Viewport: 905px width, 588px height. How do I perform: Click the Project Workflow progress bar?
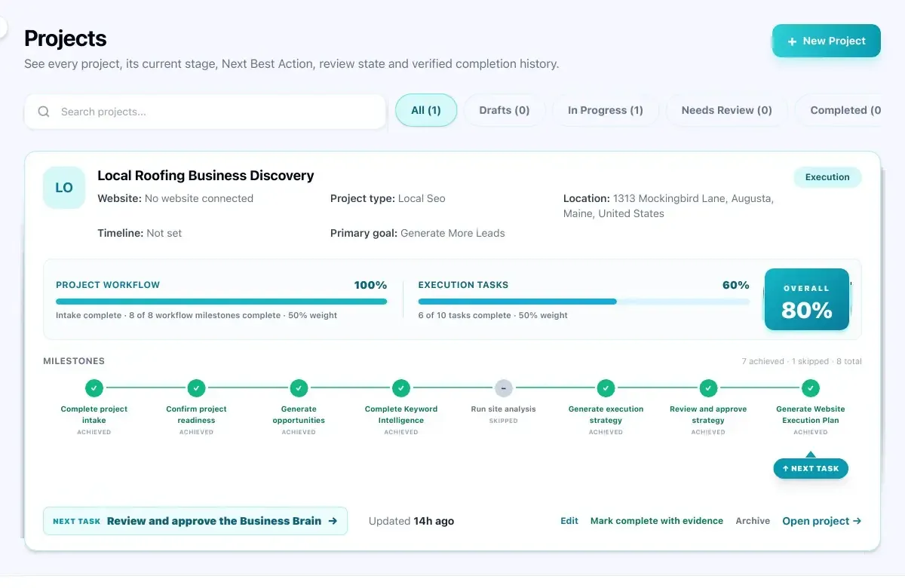click(x=222, y=302)
